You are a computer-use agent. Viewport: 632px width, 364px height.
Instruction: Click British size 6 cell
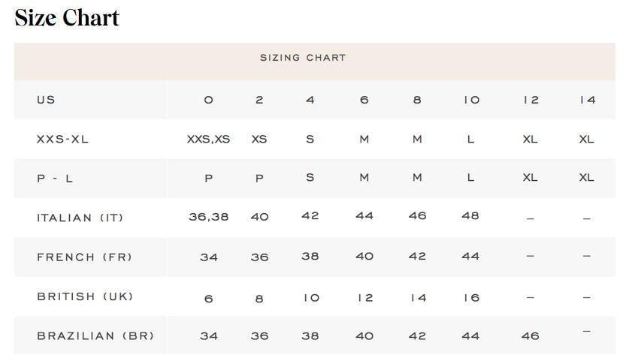point(208,298)
